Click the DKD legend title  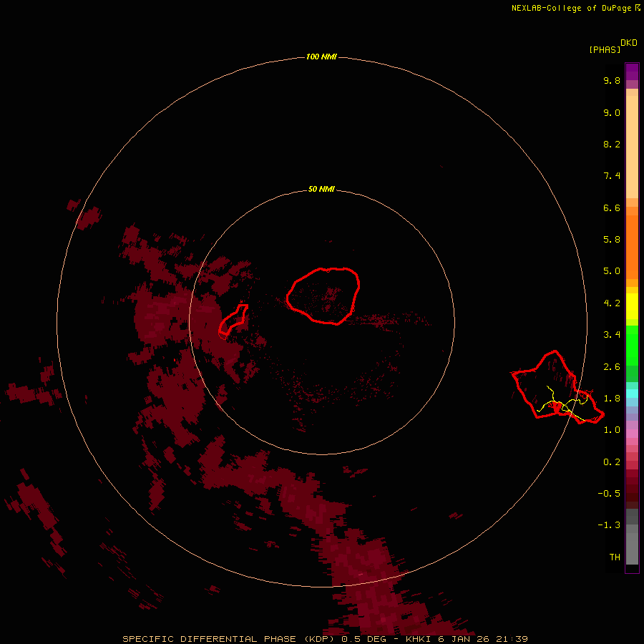[628, 43]
